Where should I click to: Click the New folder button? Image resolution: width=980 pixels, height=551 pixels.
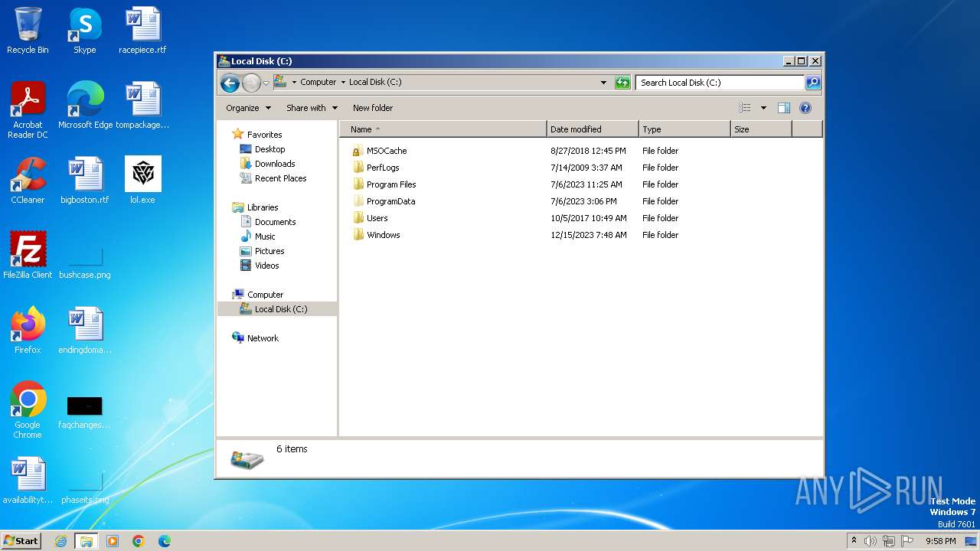click(x=373, y=108)
